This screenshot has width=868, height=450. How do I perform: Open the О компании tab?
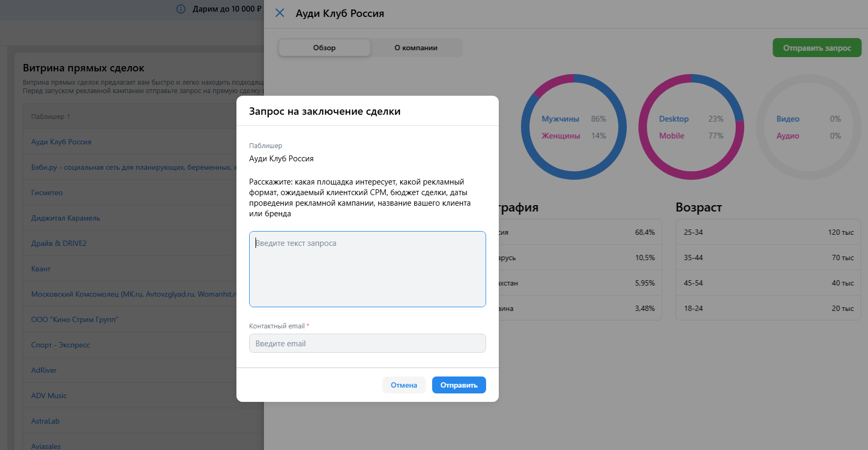click(x=416, y=48)
